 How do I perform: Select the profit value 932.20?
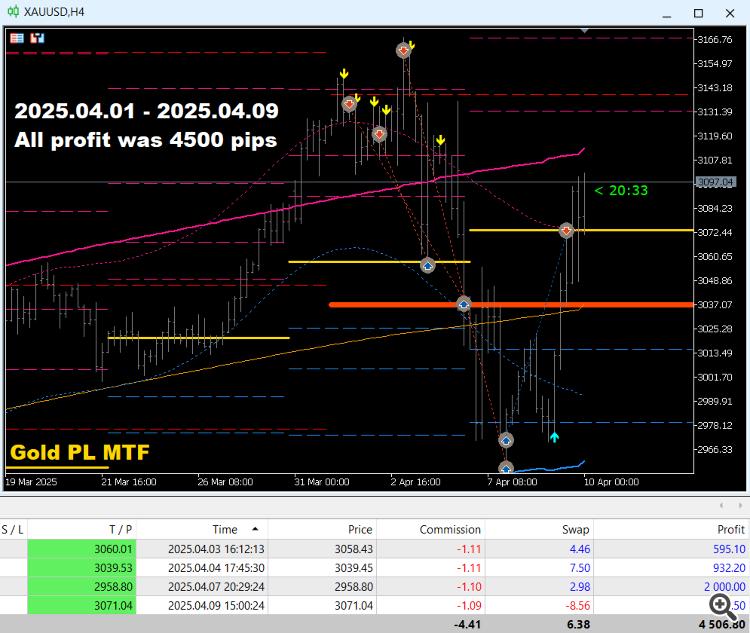pos(729,568)
